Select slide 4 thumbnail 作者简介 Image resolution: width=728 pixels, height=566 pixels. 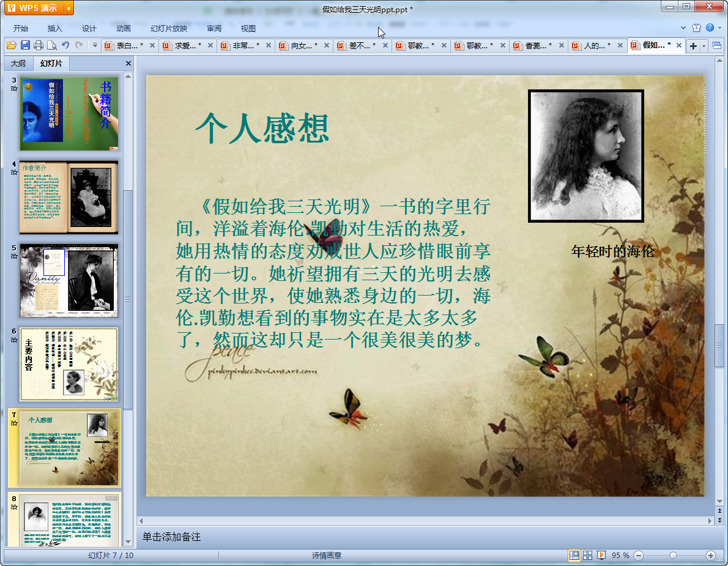[x=69, y=197]
